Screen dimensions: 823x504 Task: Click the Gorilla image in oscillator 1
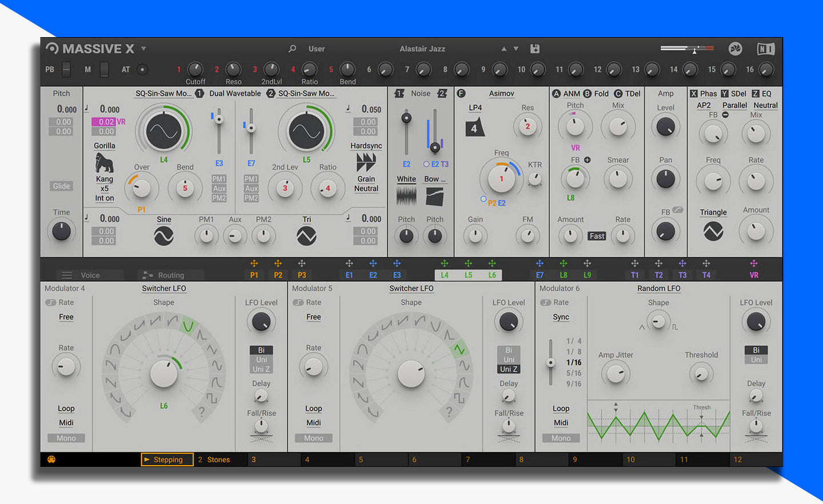pos(104,163)
